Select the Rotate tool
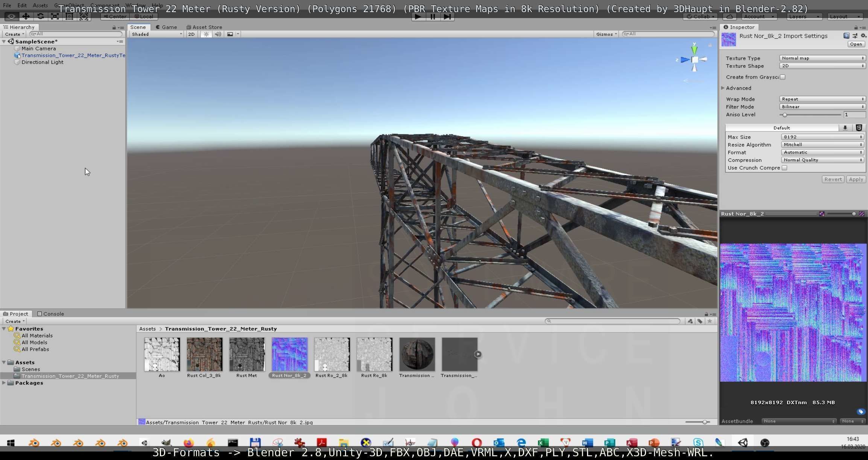868x460 pixels. click(x=40, y=17)
